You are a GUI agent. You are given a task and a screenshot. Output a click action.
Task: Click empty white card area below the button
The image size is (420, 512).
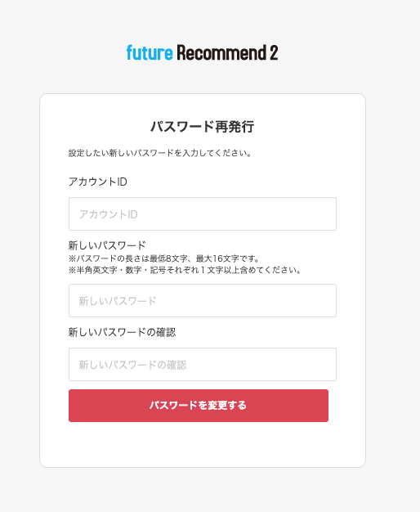tap(203, 445)
